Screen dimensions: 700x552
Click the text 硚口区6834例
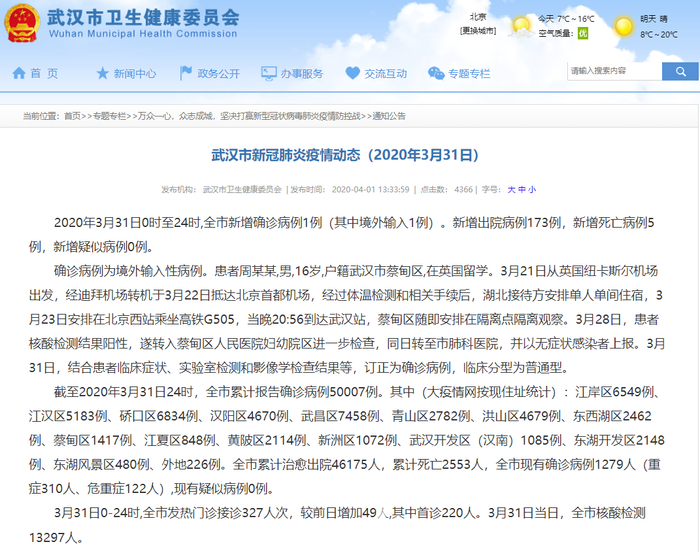pos(159,416)
